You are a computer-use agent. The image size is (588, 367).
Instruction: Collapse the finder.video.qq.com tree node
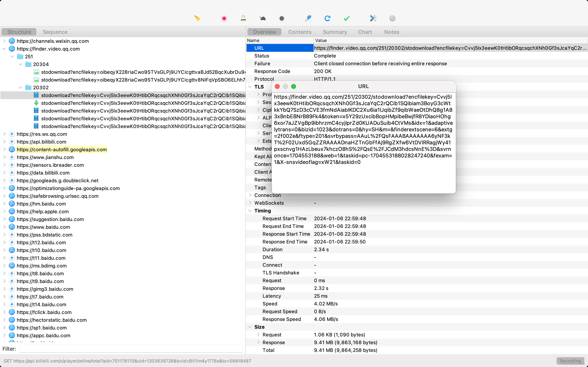(4, 49)
